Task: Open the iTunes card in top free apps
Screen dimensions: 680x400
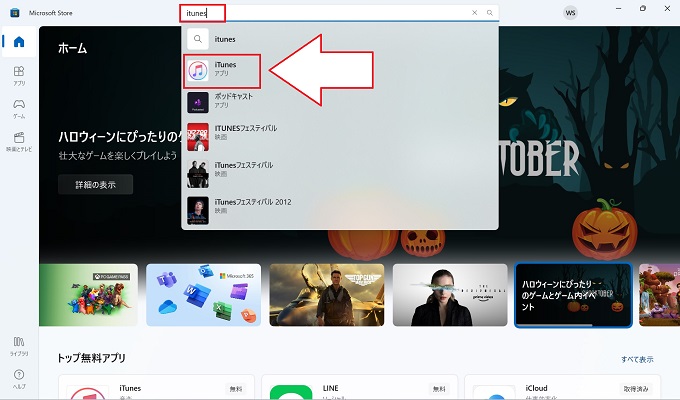Action: (156, 387)
